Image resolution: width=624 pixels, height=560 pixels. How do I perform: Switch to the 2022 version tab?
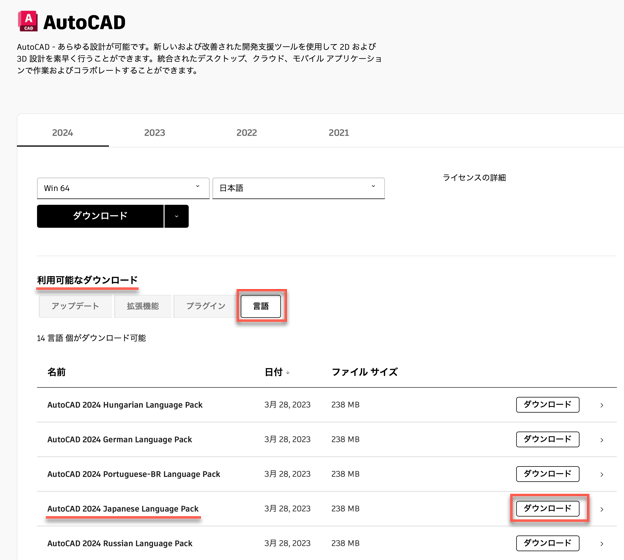(247, 133)
